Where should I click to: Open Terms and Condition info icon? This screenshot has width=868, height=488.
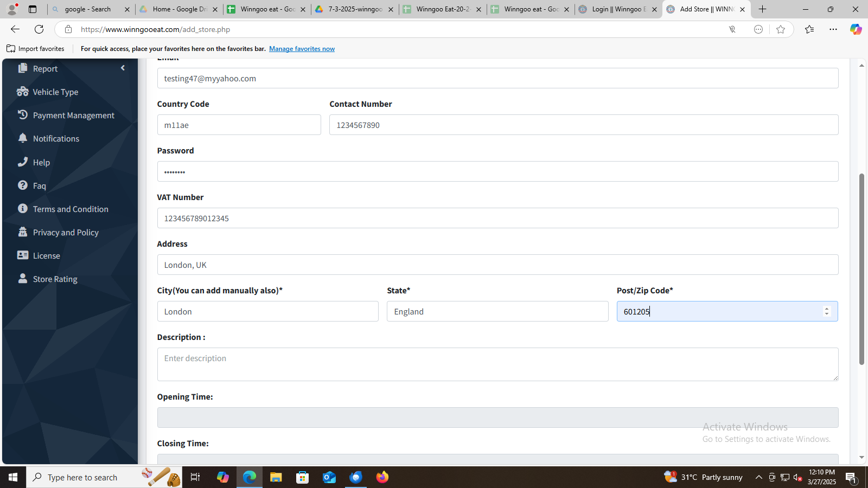click(x=22, y=209)
